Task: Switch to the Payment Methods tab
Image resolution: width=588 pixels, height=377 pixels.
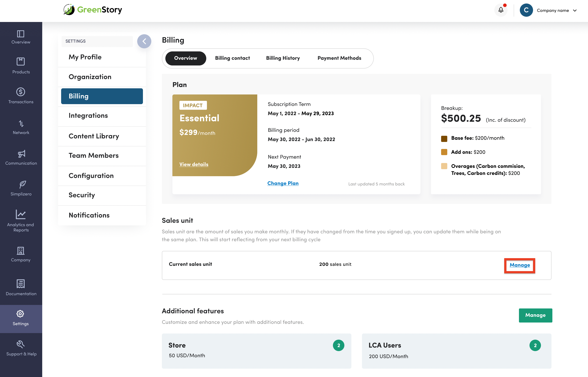Action: 339,58
